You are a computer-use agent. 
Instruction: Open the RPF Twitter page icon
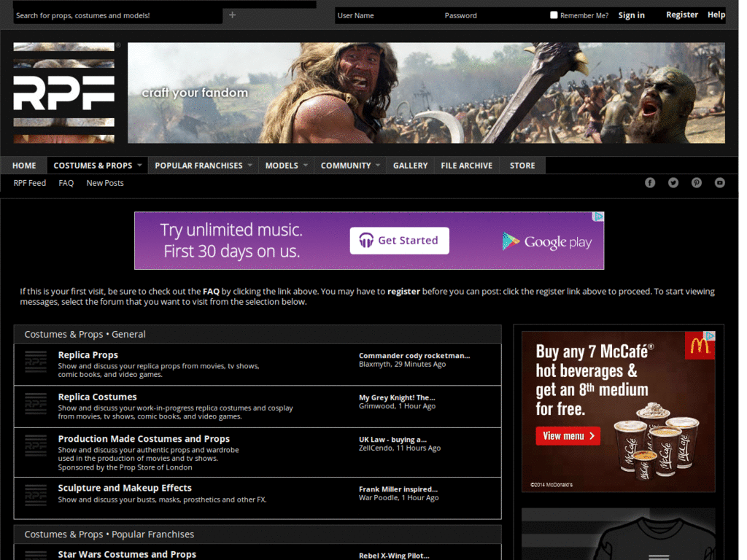(673, 183)
